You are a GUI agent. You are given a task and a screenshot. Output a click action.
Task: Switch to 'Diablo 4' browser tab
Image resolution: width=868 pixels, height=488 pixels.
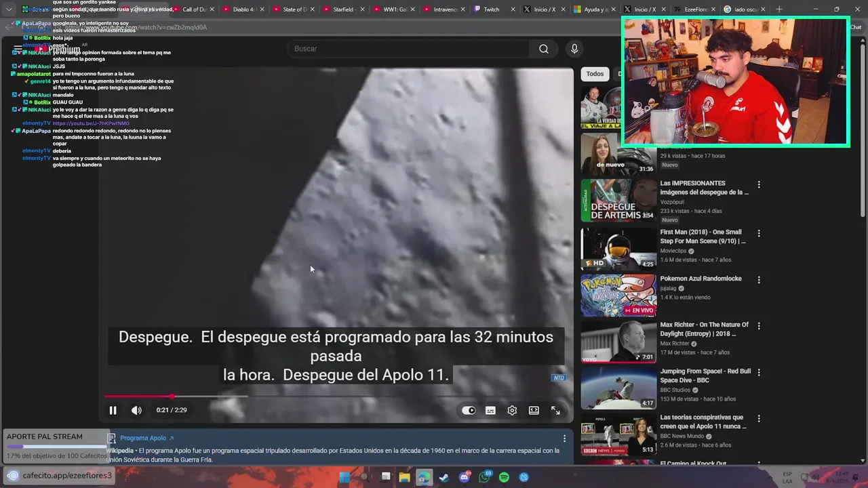coord(245,9)
